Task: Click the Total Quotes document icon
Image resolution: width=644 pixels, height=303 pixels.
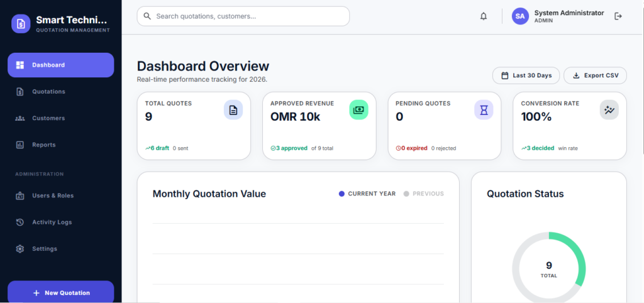Action: coord(233,110)
